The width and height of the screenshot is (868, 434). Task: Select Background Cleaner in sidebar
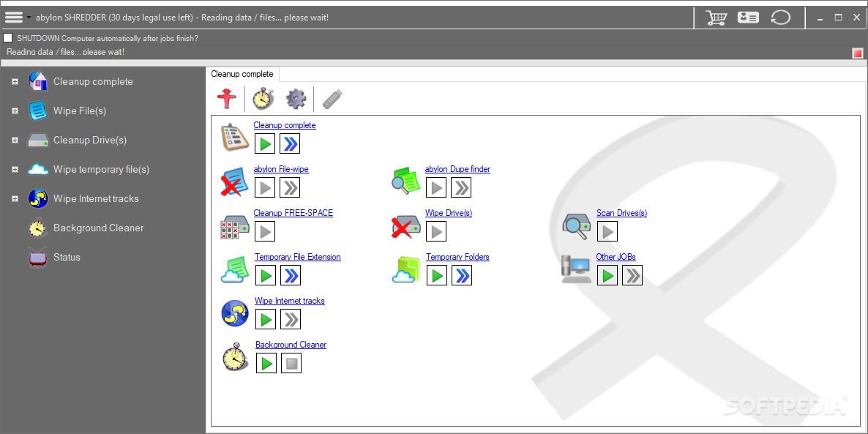[x=99, y=228]
